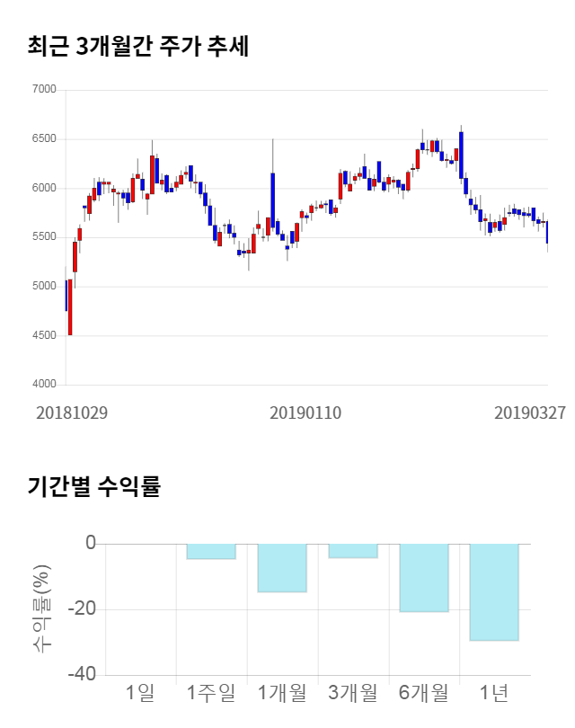Click the 7000 price axis label
575x728 pixels.
(x=43, y=90)
